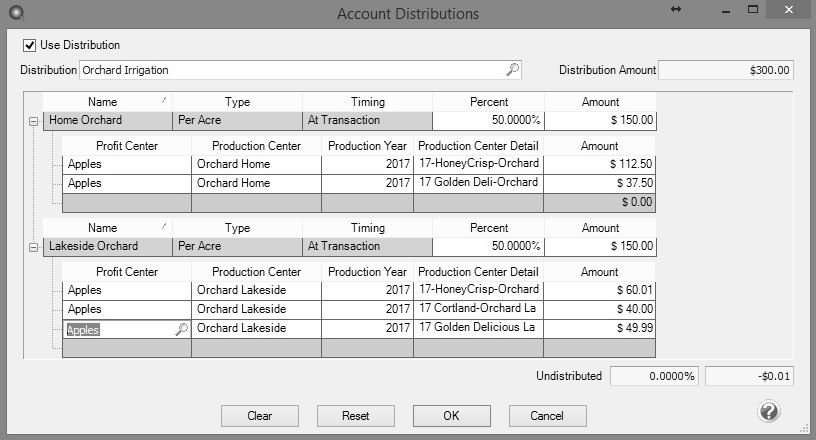Click the $49.99 amount cell
816x440 pixels.
[600, 329]
